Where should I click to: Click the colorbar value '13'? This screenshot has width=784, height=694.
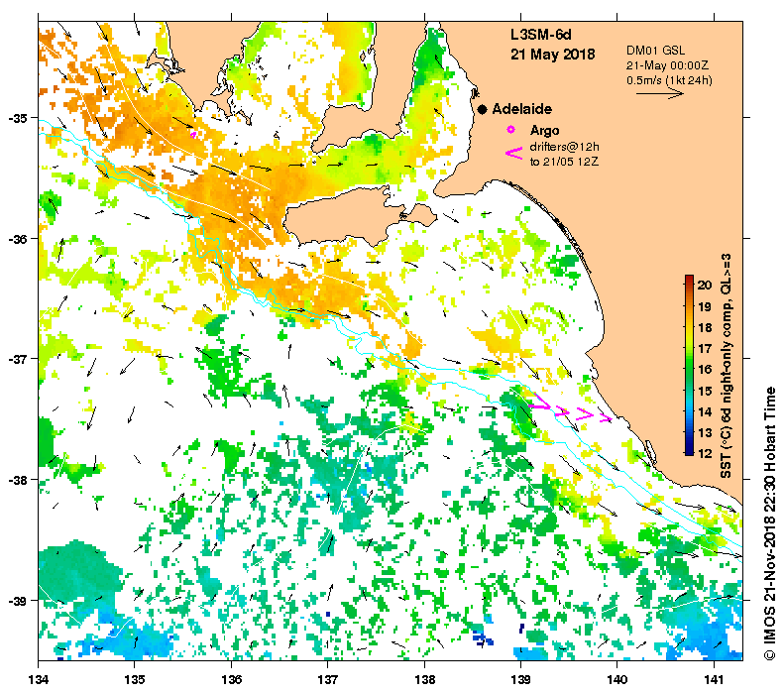(x=704, y=432)
